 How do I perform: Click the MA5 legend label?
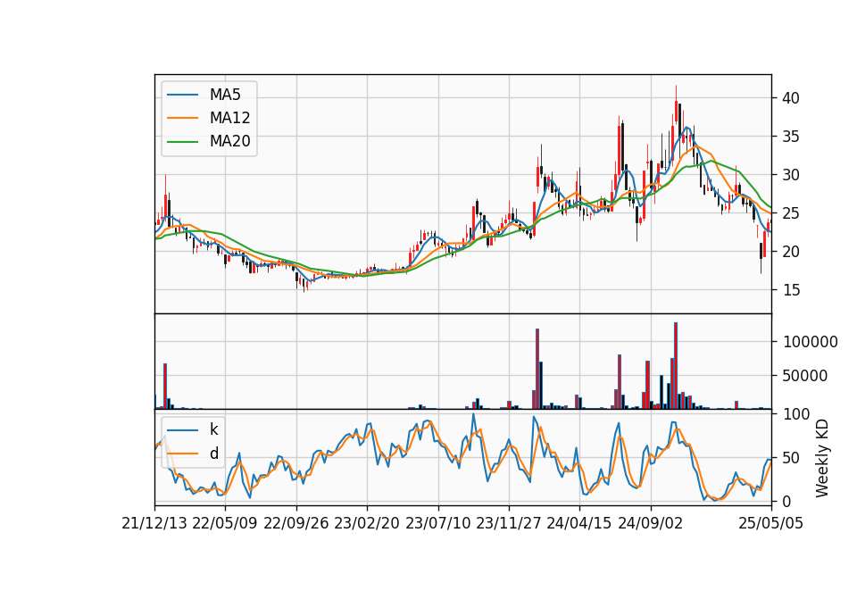point(225,95)
